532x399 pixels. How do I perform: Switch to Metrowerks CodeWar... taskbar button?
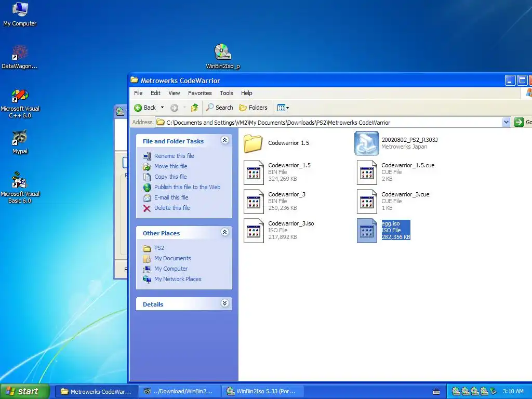click(x=96, y=392)
